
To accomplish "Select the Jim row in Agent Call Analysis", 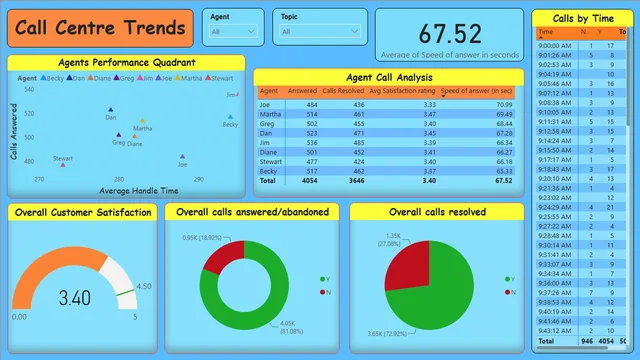I will (386, 142).
